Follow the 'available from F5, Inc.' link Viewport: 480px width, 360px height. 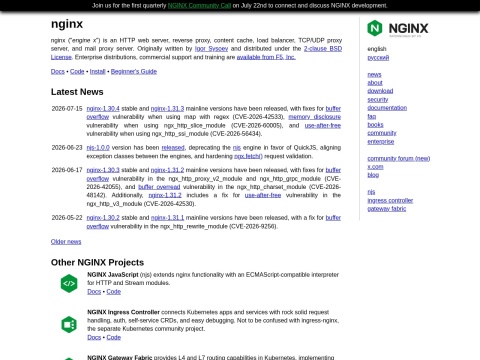(x=266, y=57)
